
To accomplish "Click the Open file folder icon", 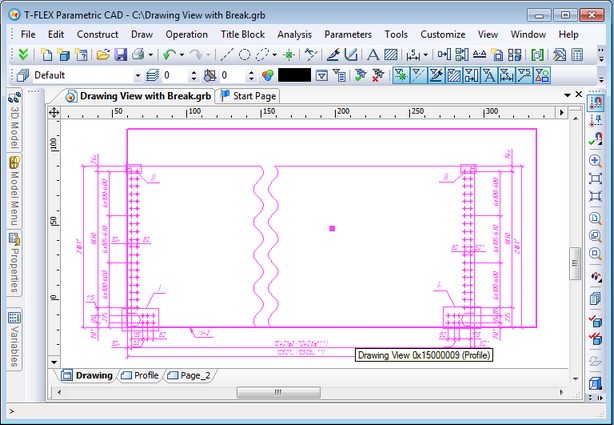I will pos(102,54).
